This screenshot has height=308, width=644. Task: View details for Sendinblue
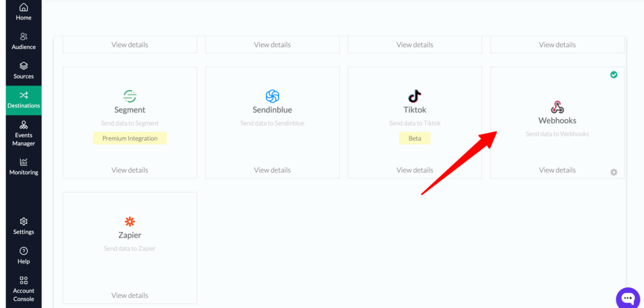272,170
